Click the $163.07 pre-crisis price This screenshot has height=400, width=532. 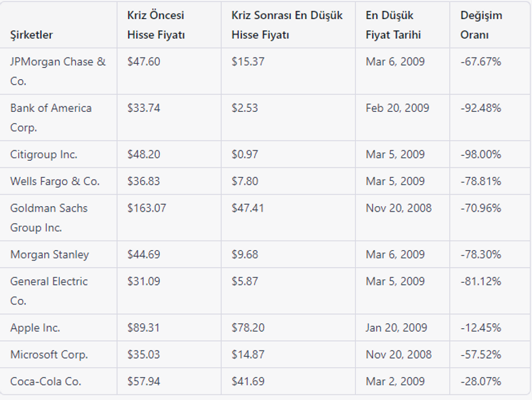coord(146,208)
